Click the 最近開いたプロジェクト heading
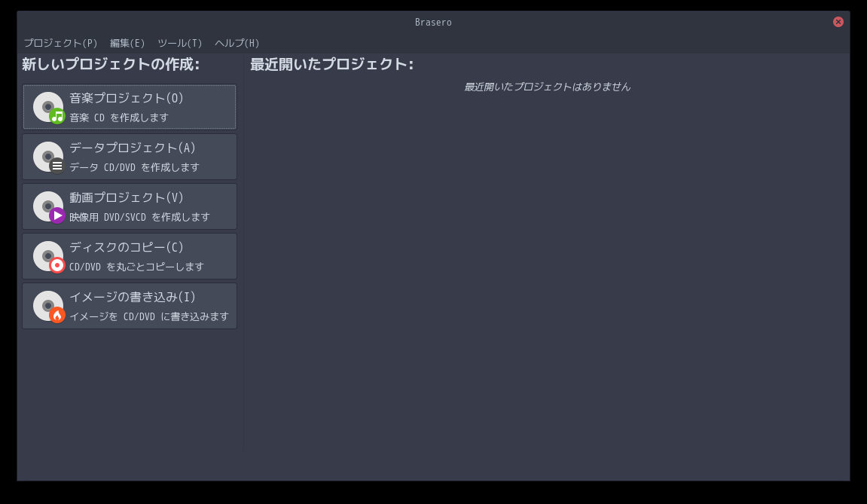 [x=331, y=64]
